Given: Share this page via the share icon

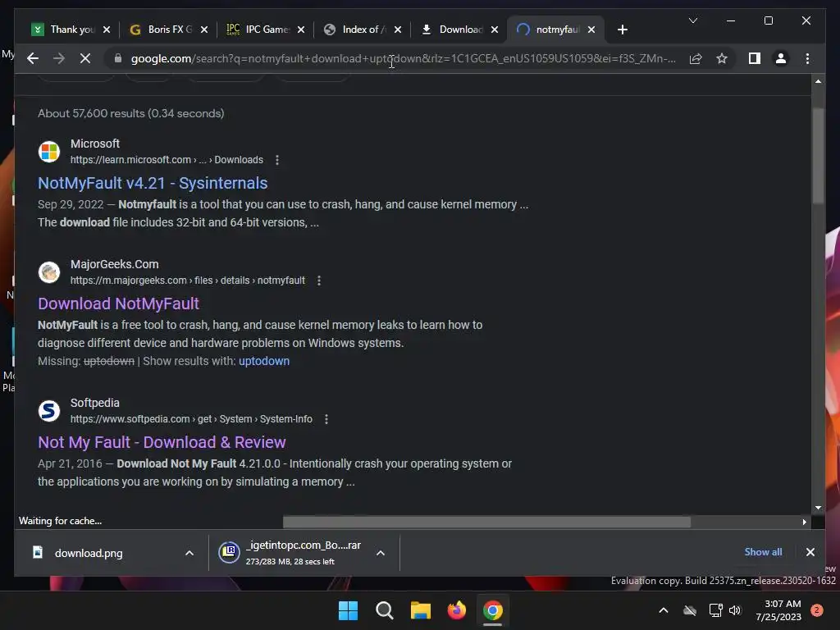Looking at the screenshot, I should coord(696,58).
